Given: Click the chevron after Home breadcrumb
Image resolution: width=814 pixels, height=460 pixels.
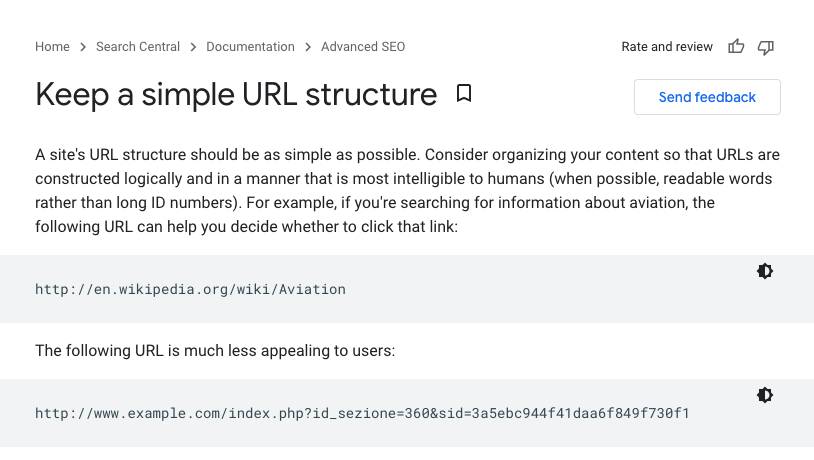Looking at the screenshot, I should click(x=83, y=47).
